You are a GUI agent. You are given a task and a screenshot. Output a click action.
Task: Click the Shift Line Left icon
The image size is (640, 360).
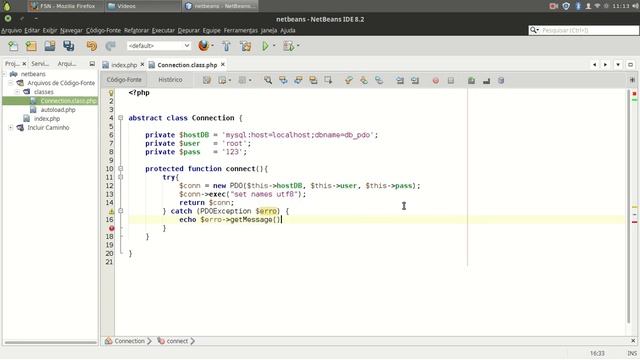(x=400, y=80)
